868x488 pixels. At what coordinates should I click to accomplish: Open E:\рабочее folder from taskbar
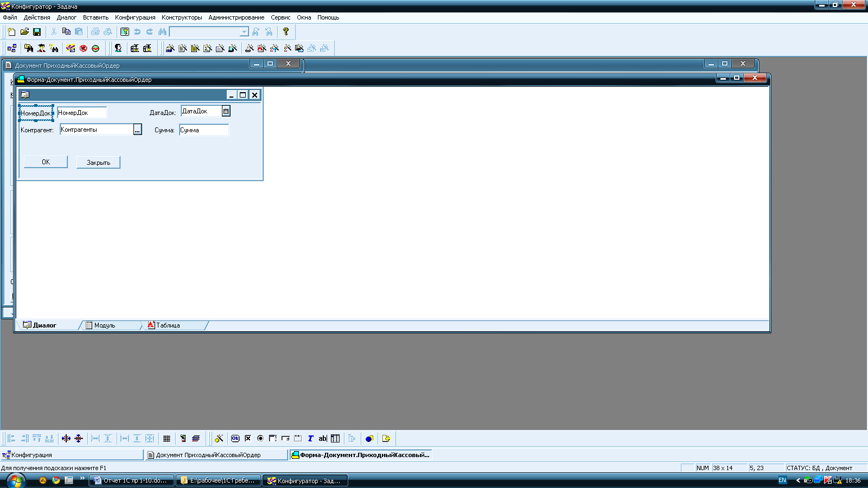219,480
